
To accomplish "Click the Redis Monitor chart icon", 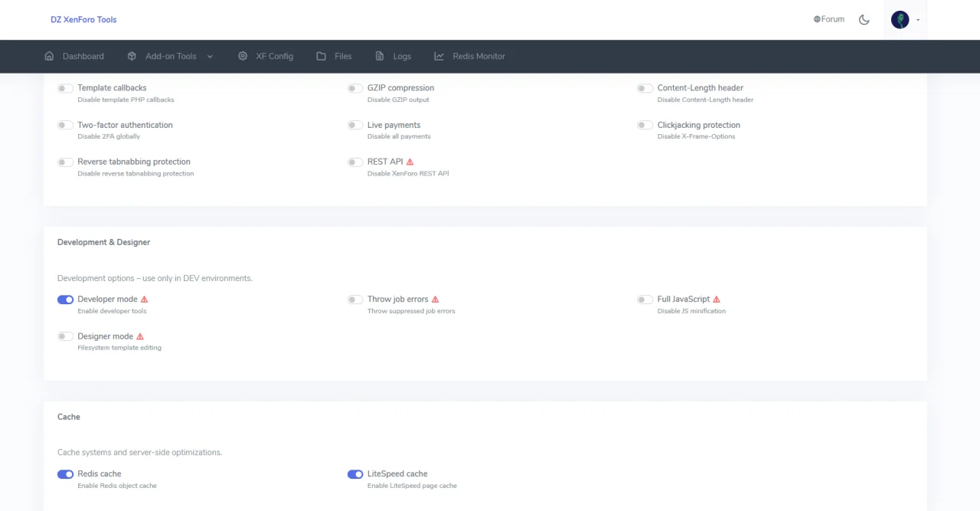I will click(x=439, y=56).
